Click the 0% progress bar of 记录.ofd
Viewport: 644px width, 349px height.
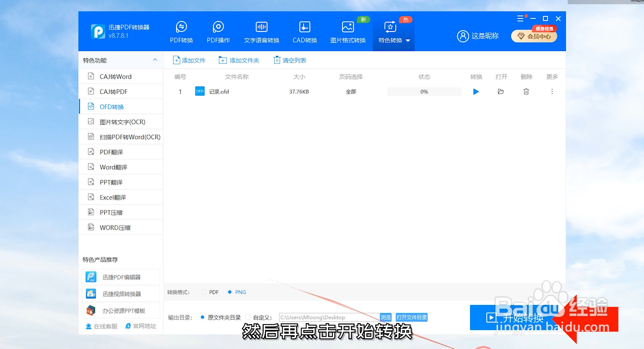pos(424,92)
